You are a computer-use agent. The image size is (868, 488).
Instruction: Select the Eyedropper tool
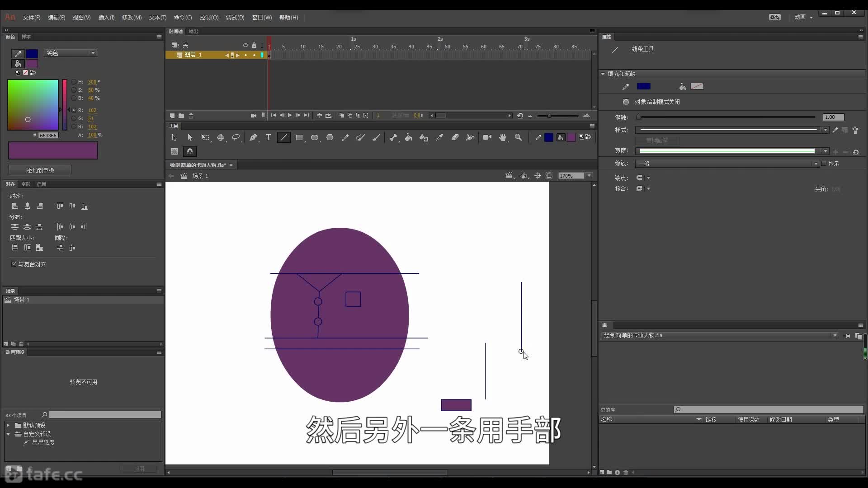[439, 137]
